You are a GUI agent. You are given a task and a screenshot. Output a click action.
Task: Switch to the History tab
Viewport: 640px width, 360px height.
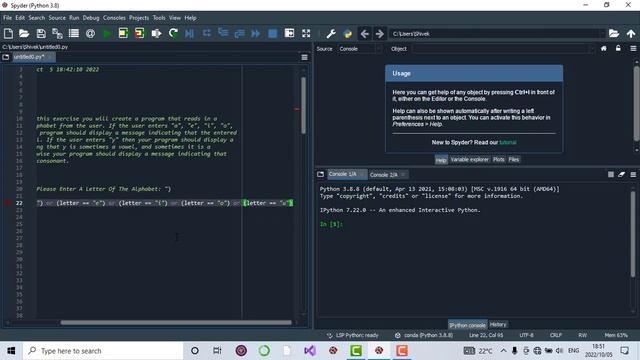(498, 324)
